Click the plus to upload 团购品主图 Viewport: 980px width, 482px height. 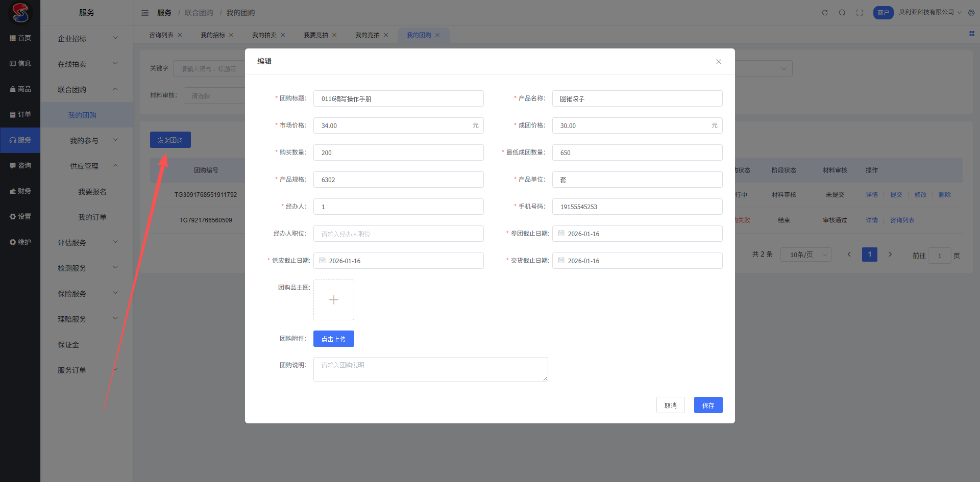(333, 300)
